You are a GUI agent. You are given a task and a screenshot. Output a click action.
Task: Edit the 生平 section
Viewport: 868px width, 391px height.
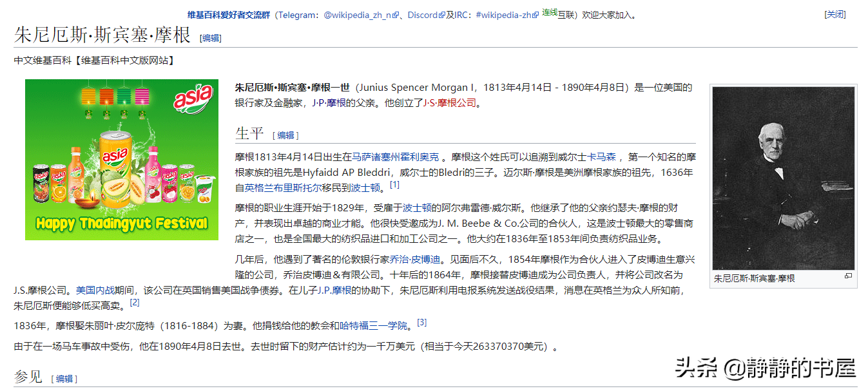point(285,135)
